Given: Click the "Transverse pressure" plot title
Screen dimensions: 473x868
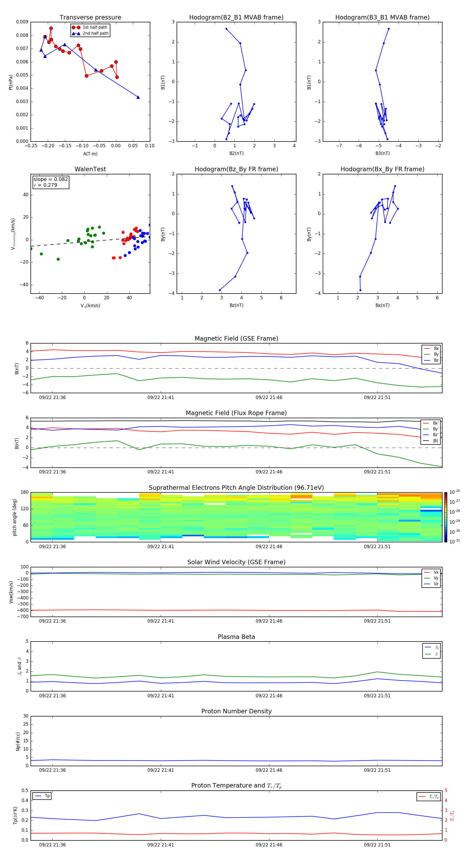Looking at the screenshot, I should point(90,17).
